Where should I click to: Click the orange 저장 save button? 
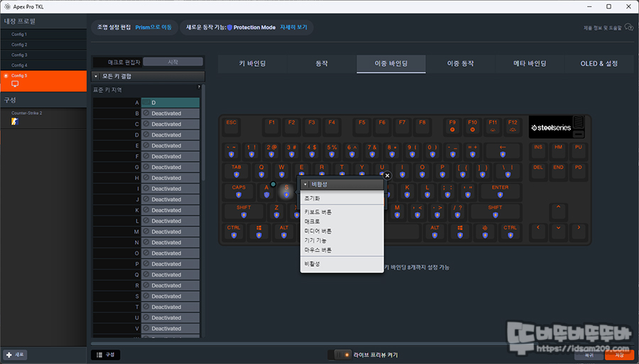(x=619, y=355)
